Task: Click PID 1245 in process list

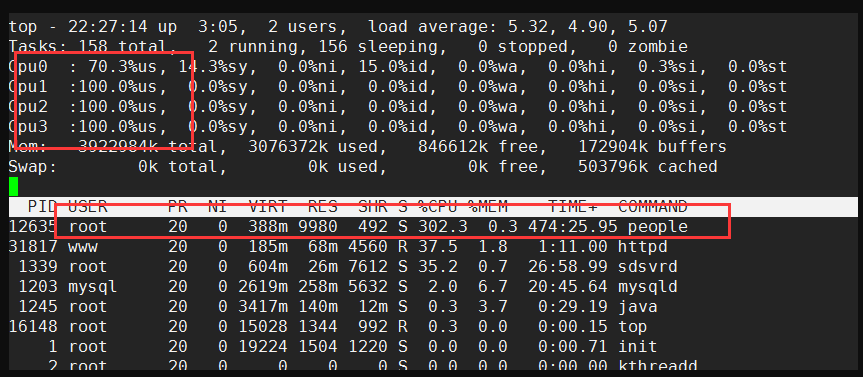Action: click(38, 307)
